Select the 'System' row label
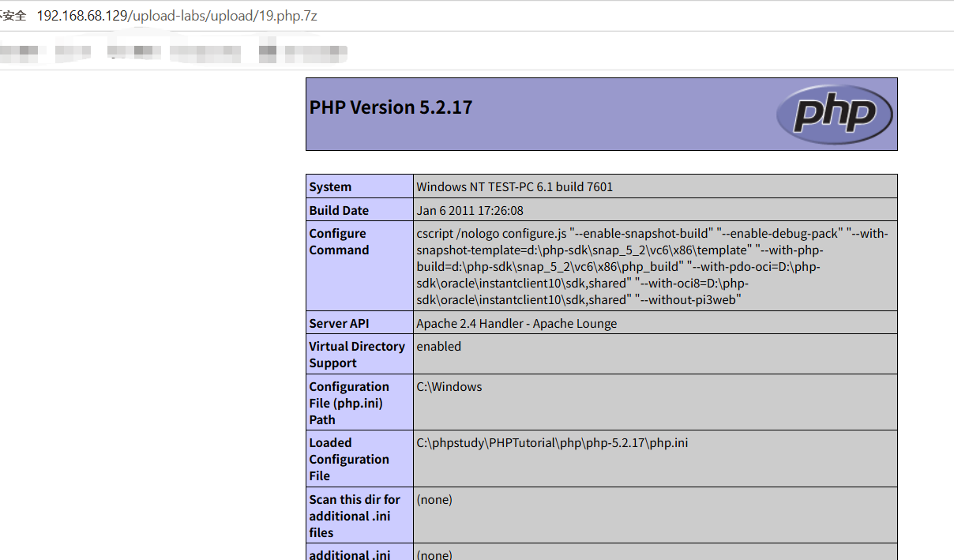Image resolution: width=954 pixels, height=560 pixels. click(x=359, y=186)
